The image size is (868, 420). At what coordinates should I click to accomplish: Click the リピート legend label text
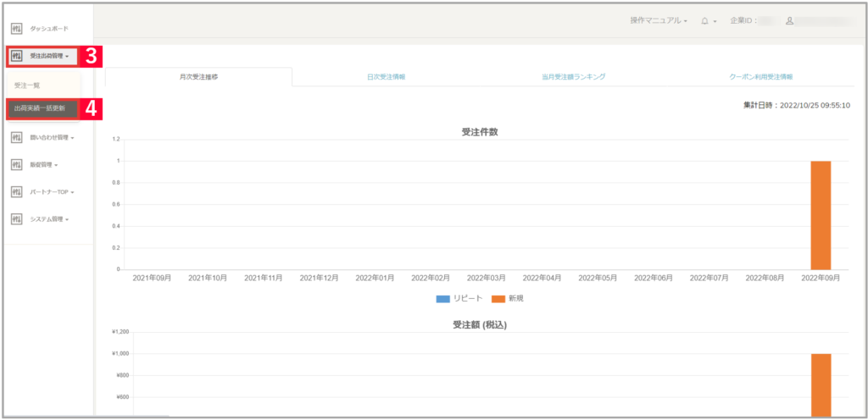(x=468, y=298)
